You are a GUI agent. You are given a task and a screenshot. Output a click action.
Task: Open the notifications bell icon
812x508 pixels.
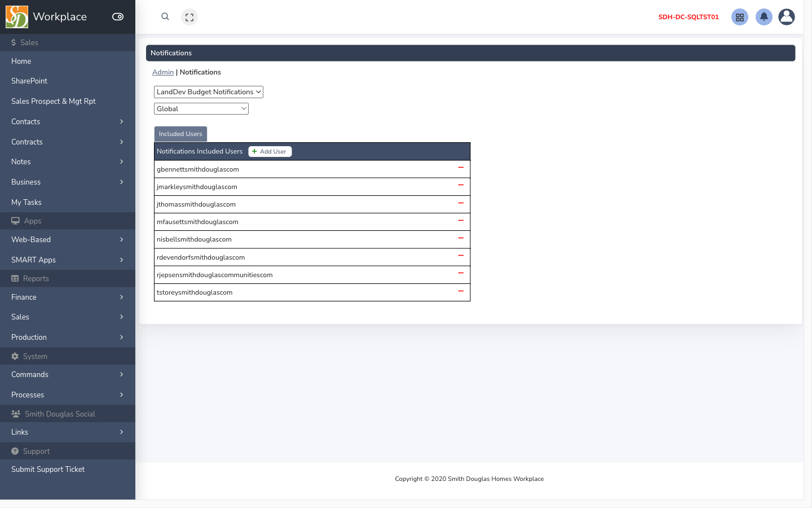coord(764,17)
